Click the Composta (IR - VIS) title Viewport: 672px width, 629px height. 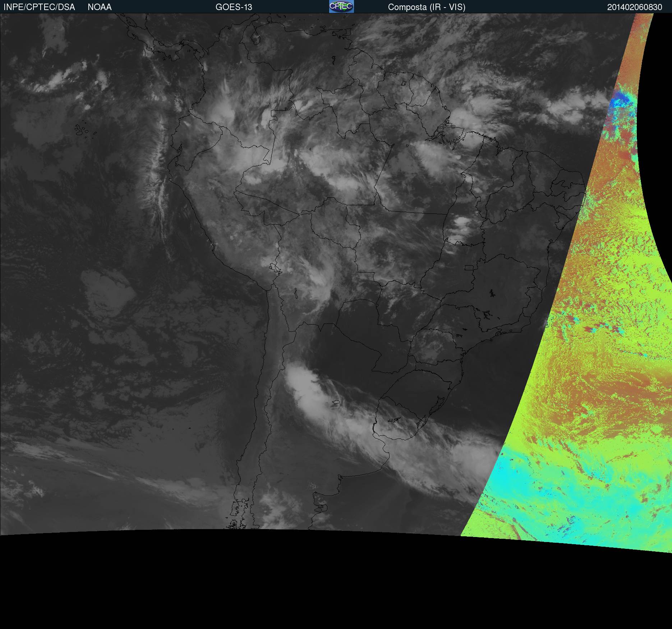[427, 7]
